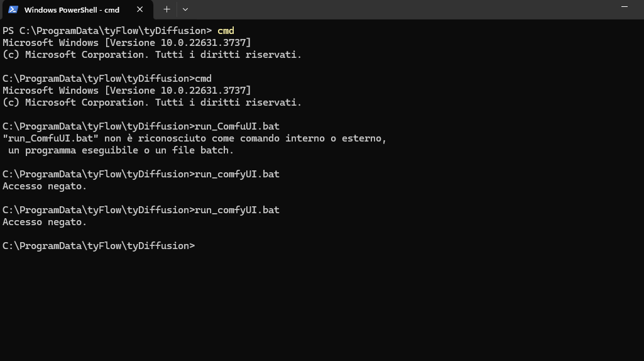Click the yellow cmd command text
Image resolution: width=644 pixels, height=361 pixels.
226,30
